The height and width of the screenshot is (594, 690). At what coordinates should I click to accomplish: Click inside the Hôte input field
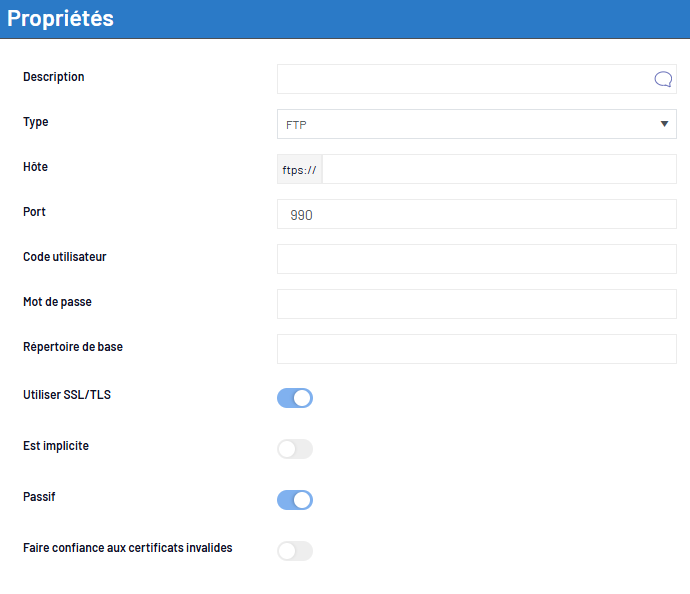tap(499, 169)
